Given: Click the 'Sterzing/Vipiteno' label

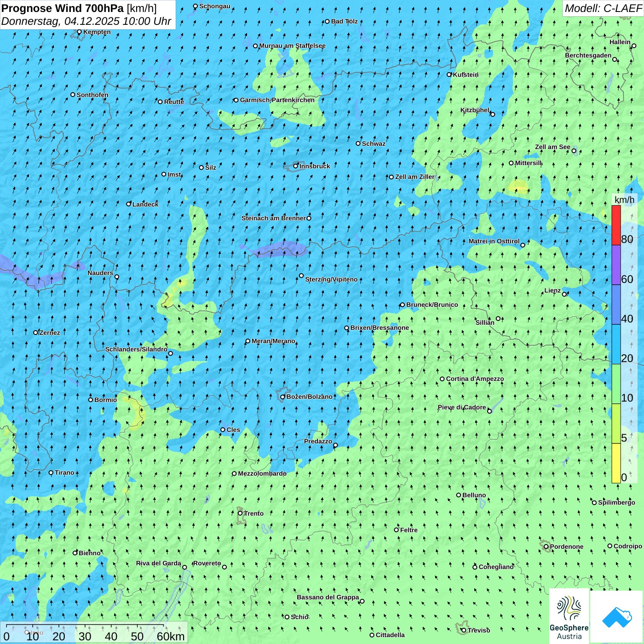Looking at the screenshot, I should coord(331,279).
